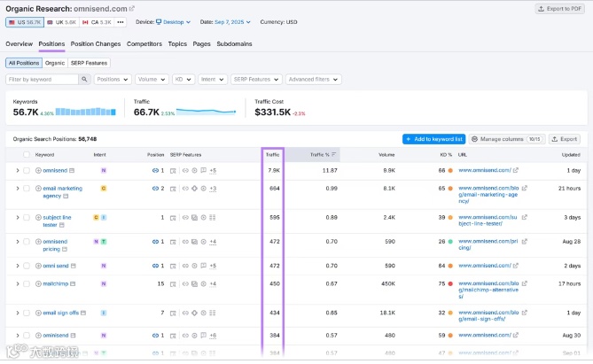
Task: Open external URL icon for mailchimp-alternatives link
Action: coord(525,283)
